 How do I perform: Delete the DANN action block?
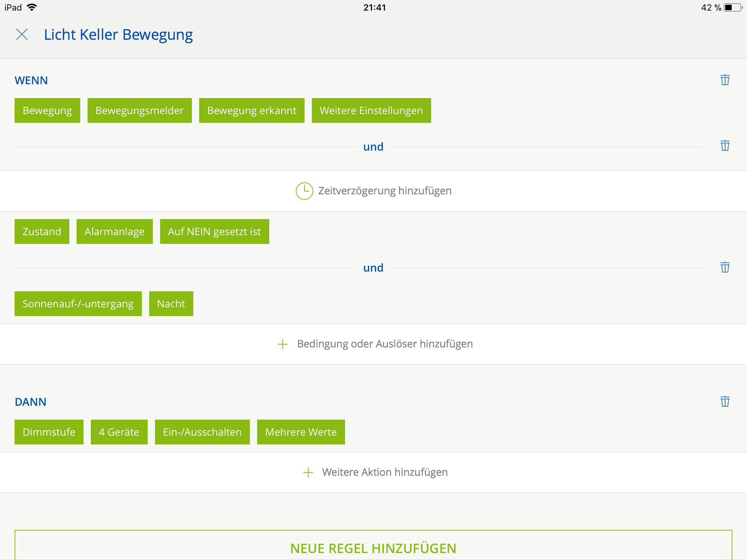(725, 401)
